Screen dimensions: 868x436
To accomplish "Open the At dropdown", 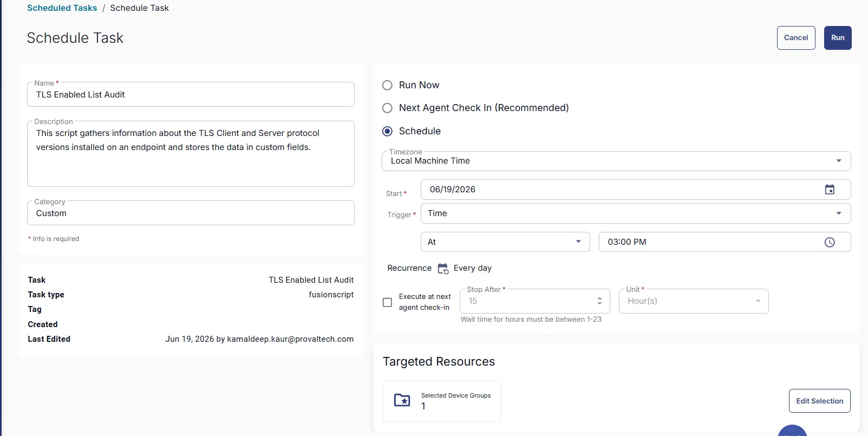I will click(505, 242).
